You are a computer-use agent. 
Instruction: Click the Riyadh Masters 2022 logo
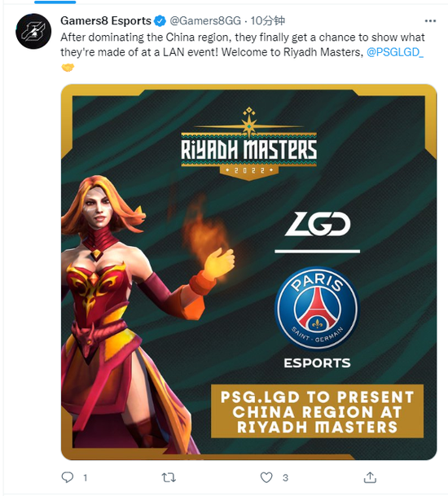coord(248,144)
